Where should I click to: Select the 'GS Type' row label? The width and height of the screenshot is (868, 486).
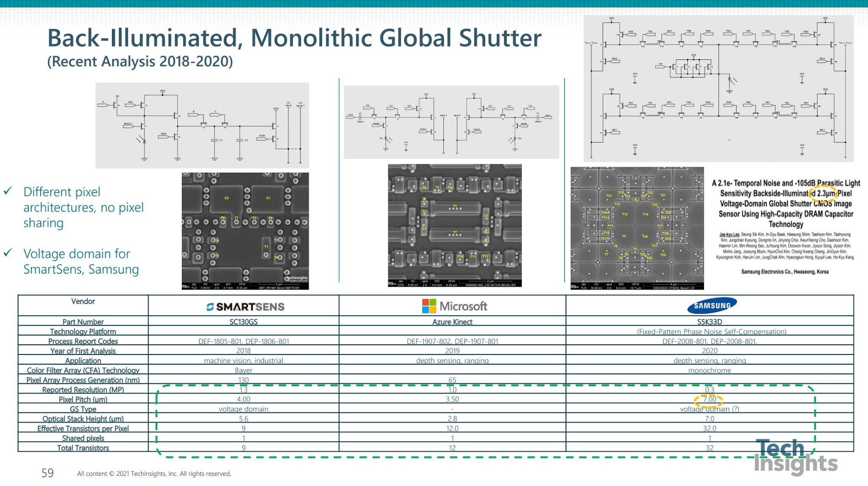tap(83, 409)
